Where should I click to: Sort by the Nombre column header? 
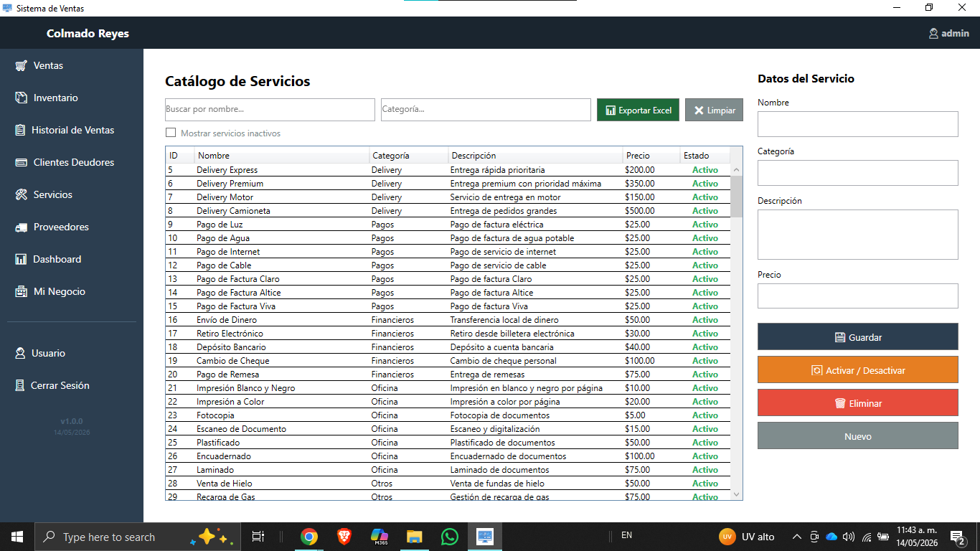[x=282, y=155]
